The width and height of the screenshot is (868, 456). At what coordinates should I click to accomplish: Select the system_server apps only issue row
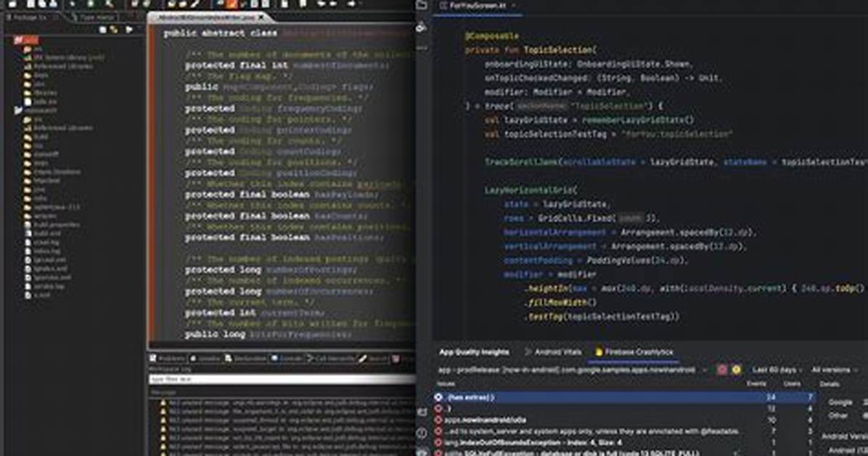tap(624, 431)
